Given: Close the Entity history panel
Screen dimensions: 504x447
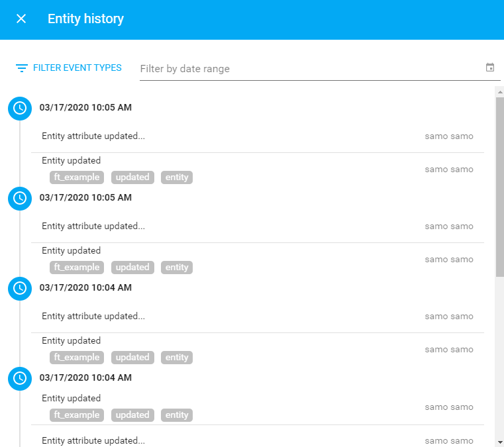Looking at the screenshot, I should (x=21, y=19).
